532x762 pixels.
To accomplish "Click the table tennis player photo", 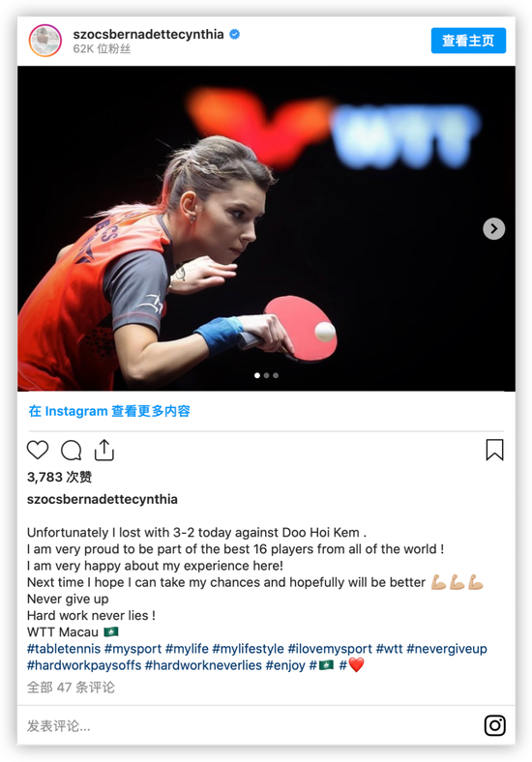I will [x=267, y=228].
